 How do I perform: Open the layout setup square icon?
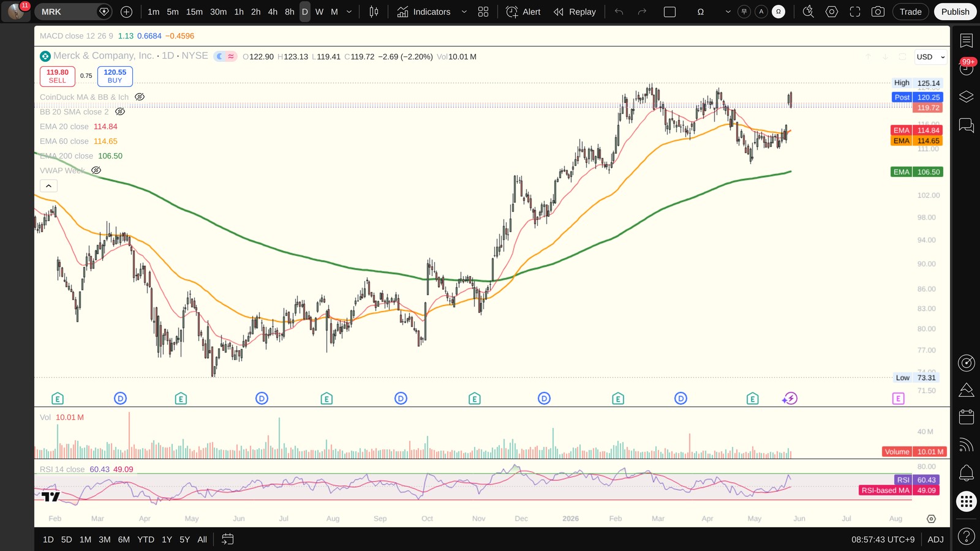pos(670,12)
